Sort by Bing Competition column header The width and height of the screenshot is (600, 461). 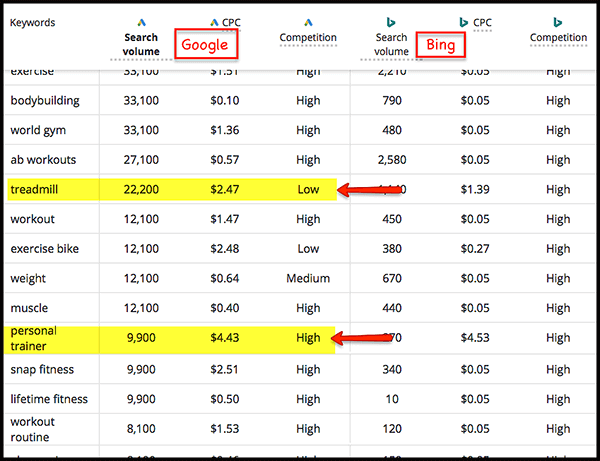(x=558, y=37)
